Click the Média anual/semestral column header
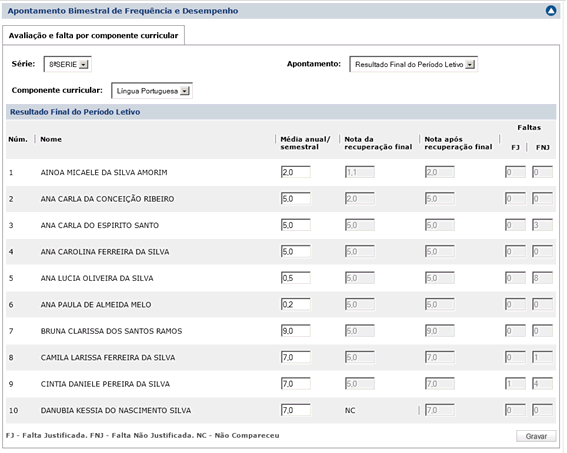The height and width of the screenshot is (453, 567). click(305, 143)
